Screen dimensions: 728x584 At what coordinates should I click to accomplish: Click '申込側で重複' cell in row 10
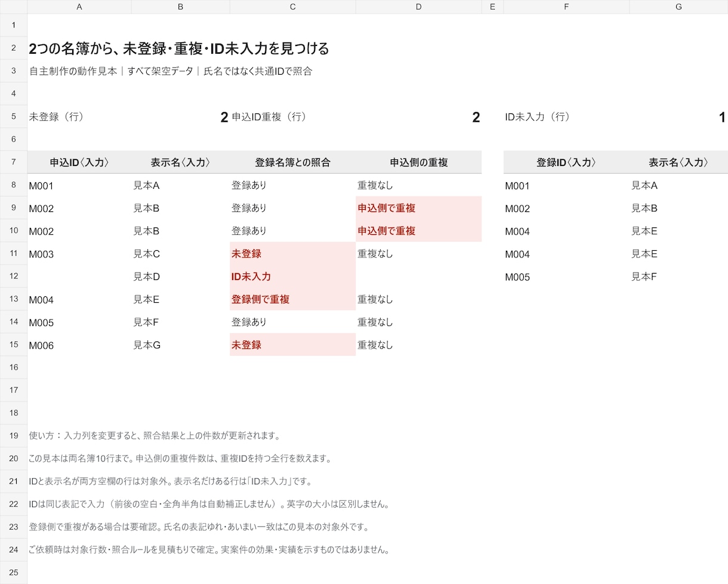click(418, 230)
